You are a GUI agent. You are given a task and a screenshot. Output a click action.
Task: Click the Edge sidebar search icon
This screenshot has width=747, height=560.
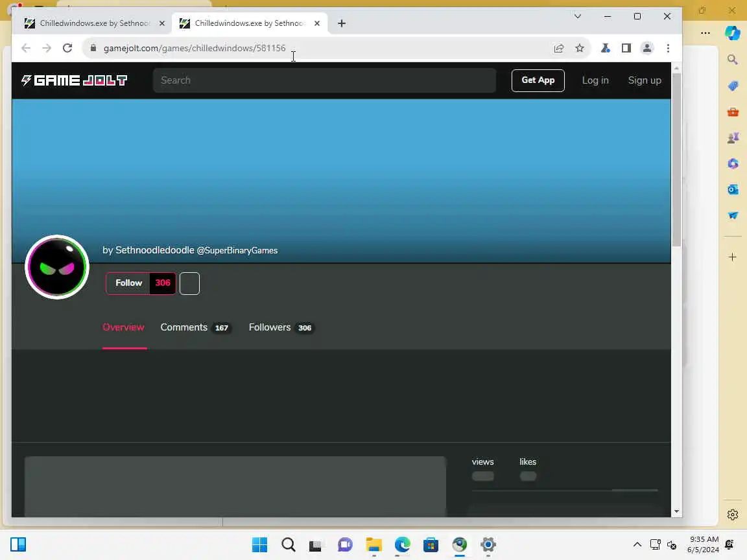pyautogui.click(x=733, y=60)
